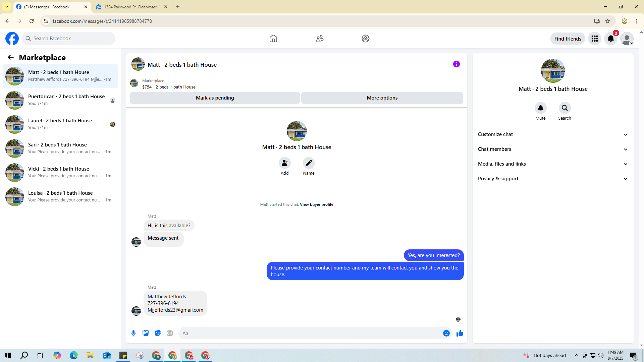Edit the chat name with pencil icon
The height and width of the screenshot is (362, 644).
pos(309,163)
